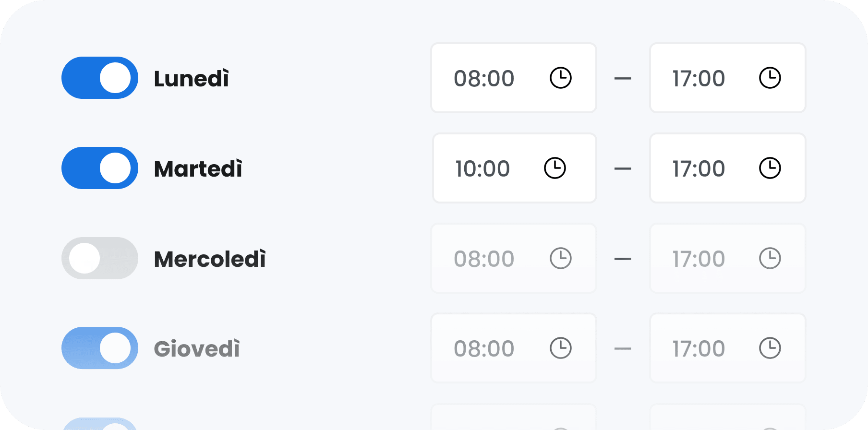Click the Giovedì start time field
Viewport: 868px width, 430px height.
click(x=484, y=348)
